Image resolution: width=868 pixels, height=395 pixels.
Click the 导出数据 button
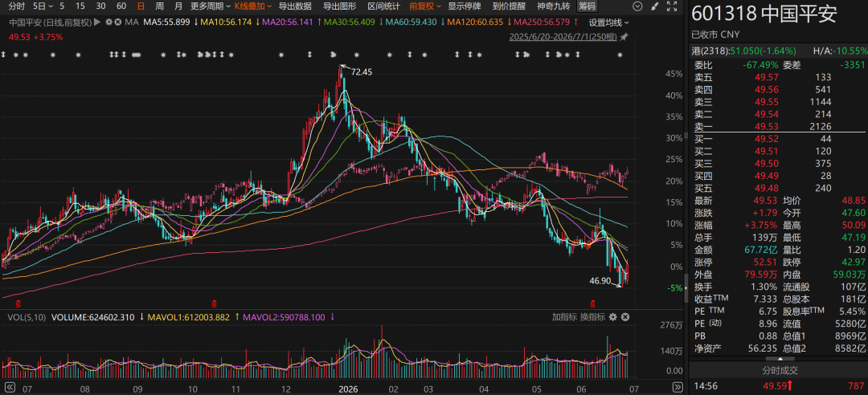point(294,6)
